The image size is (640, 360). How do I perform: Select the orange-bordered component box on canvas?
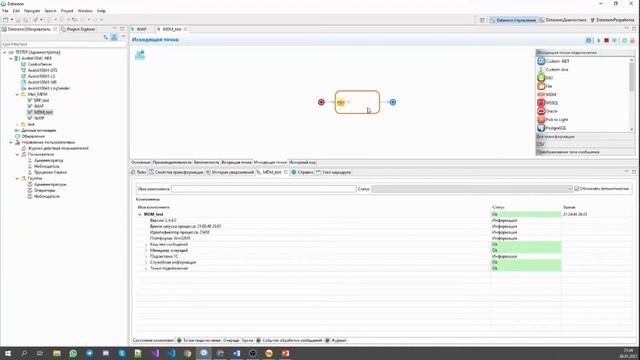click(358, 102)
